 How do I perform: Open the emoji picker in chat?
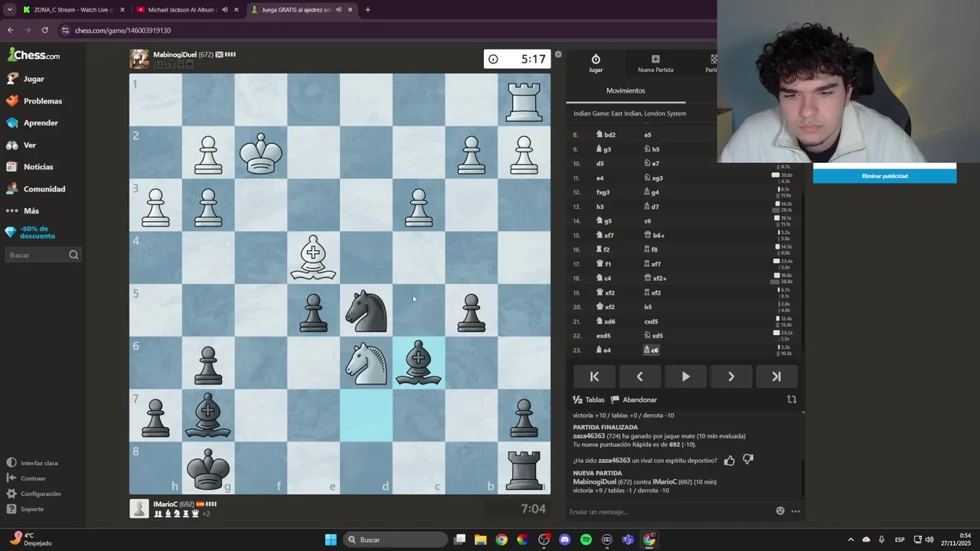780,511
